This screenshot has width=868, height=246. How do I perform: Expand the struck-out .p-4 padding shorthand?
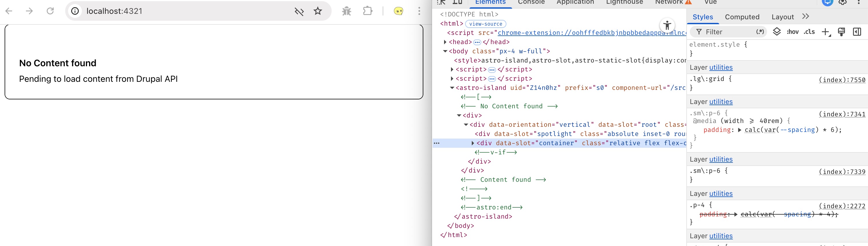tap(736, 214)
